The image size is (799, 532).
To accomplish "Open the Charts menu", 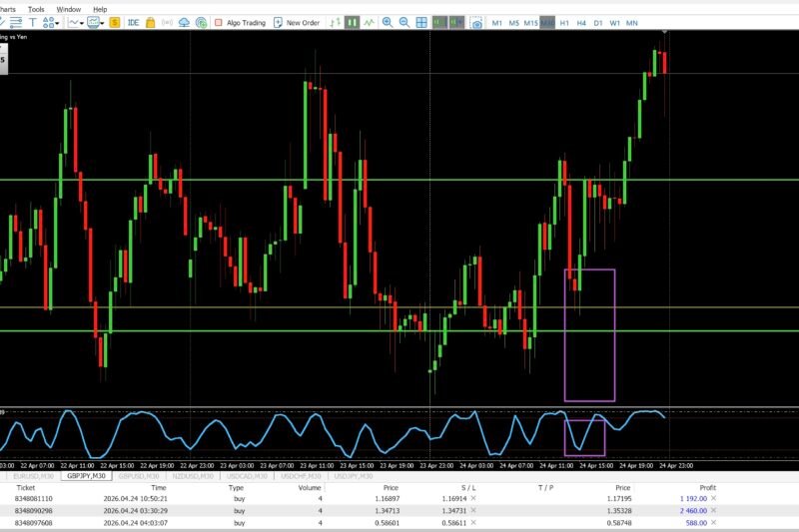I will coord(7,9).
